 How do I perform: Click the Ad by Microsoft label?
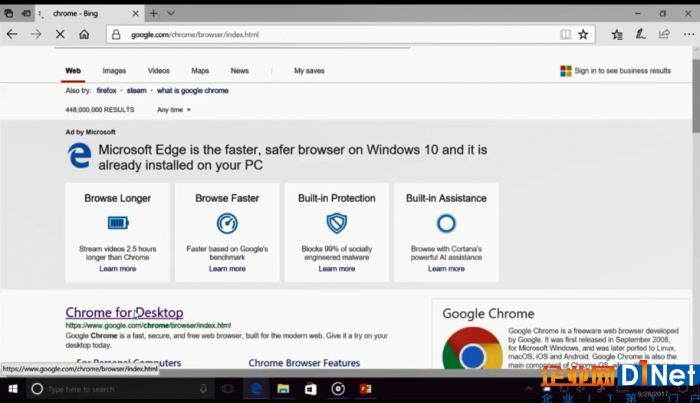pyautogui.click(x=90, y=132)
